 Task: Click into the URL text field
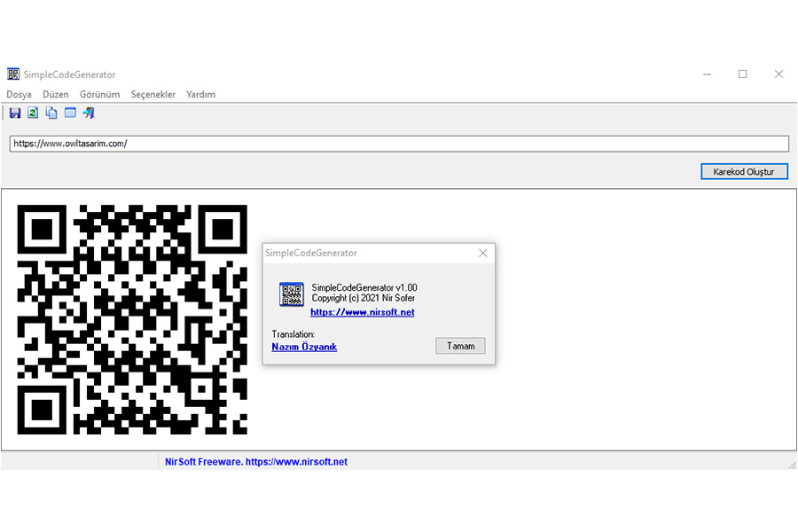point(399,144)
